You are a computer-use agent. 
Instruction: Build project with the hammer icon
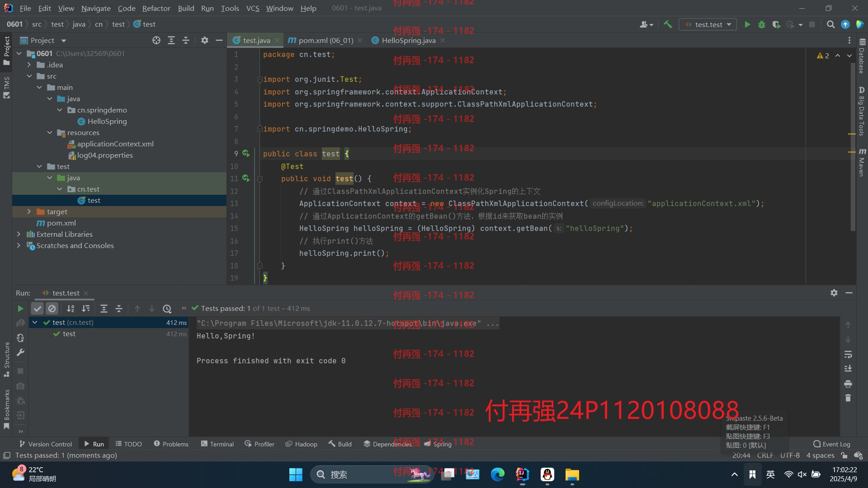tap(668, 24)
